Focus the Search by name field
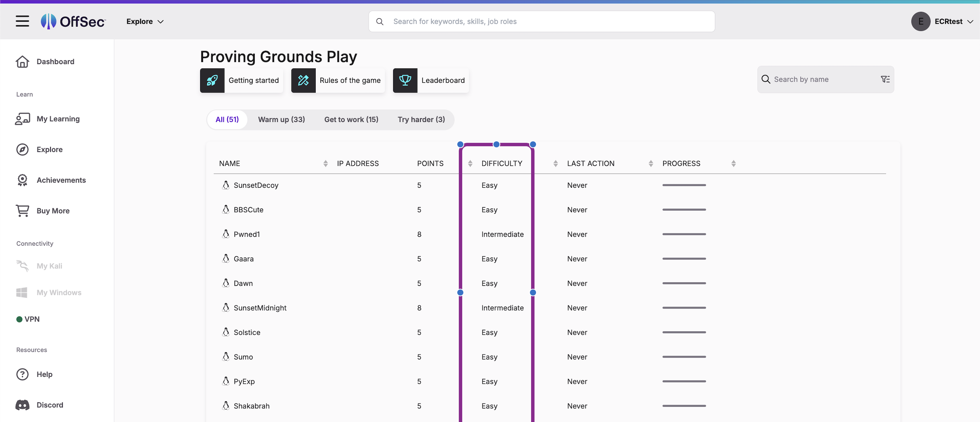Image resolution: width=980 pixels, height=422 pixels. tap(826, 79)
